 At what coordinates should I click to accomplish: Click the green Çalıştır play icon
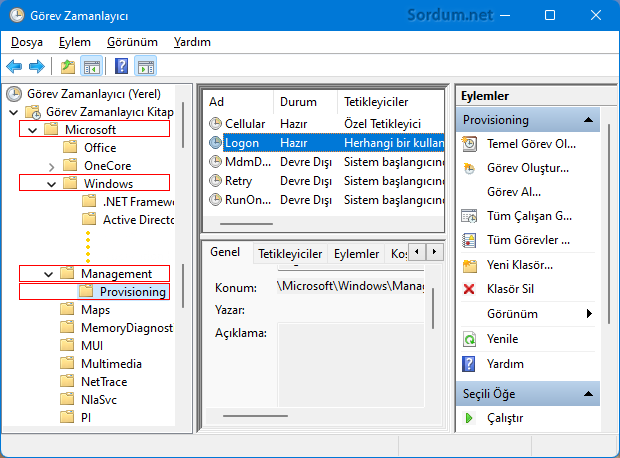469,418
